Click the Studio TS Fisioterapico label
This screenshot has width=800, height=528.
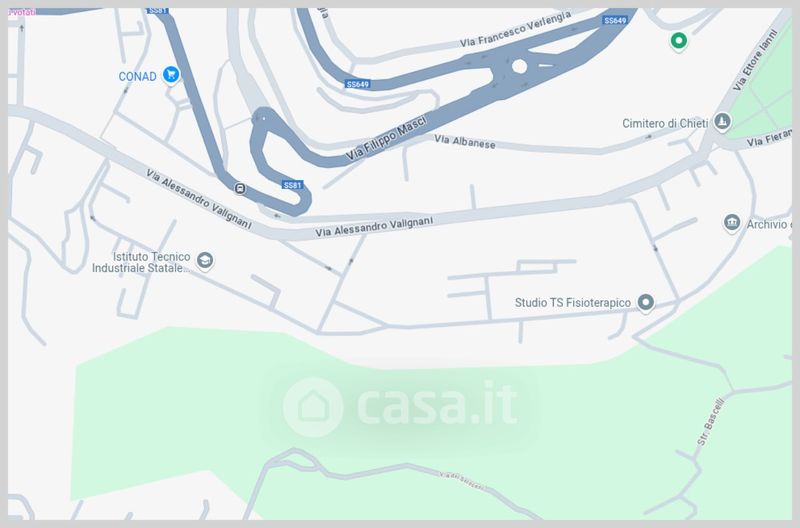click(x=572, y=303)
